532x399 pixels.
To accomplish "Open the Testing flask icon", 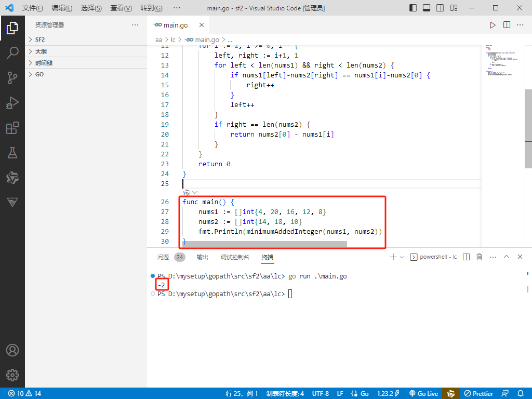I will [x=12, y=153].
